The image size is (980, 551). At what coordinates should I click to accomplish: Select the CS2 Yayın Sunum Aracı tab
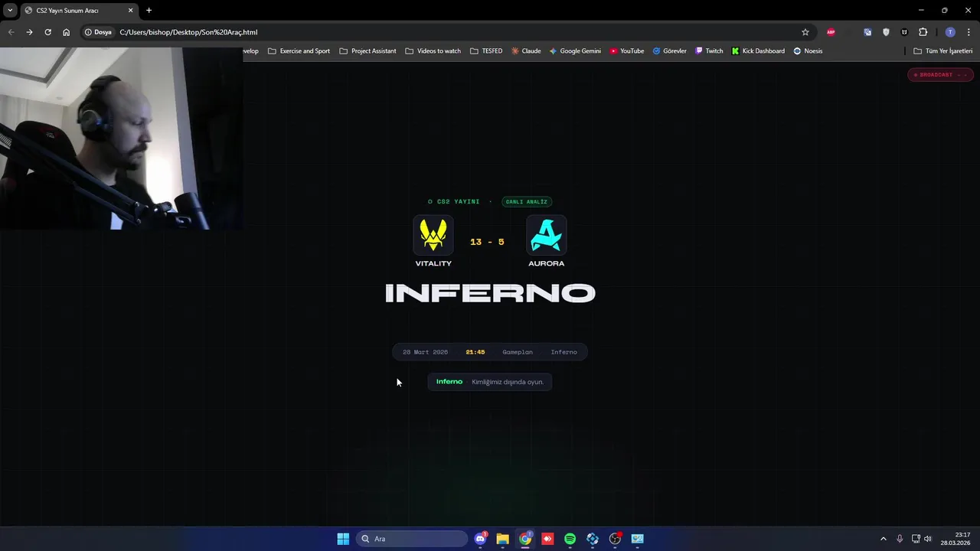pos(79,11)
